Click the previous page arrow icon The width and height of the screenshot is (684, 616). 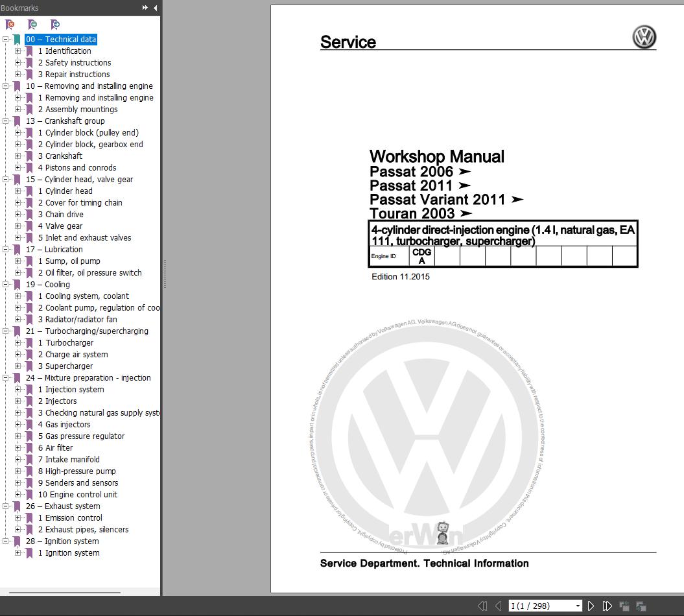pos(499,605)
